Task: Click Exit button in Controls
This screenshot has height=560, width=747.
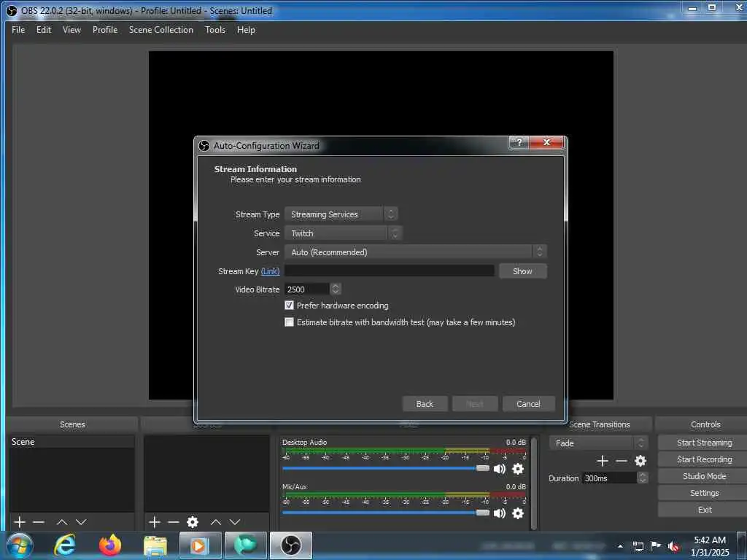Action: [x=703, y=510]
